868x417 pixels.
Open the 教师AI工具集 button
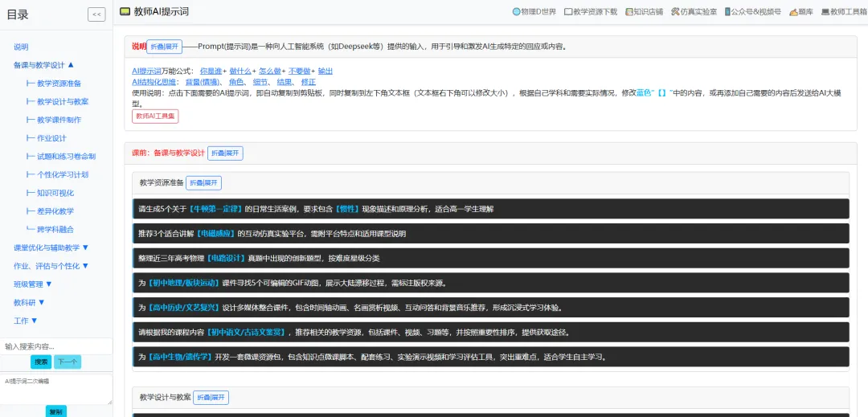pos(155,117)
